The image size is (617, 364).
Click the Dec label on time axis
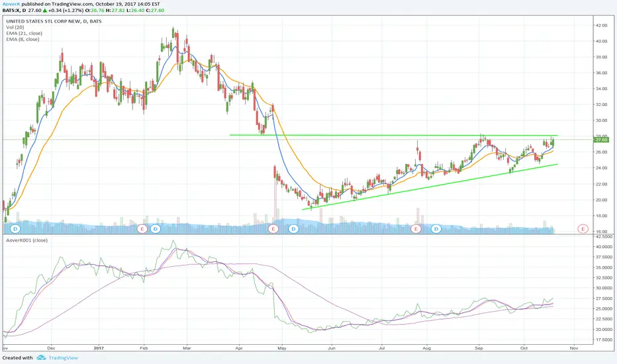(51, 348)
